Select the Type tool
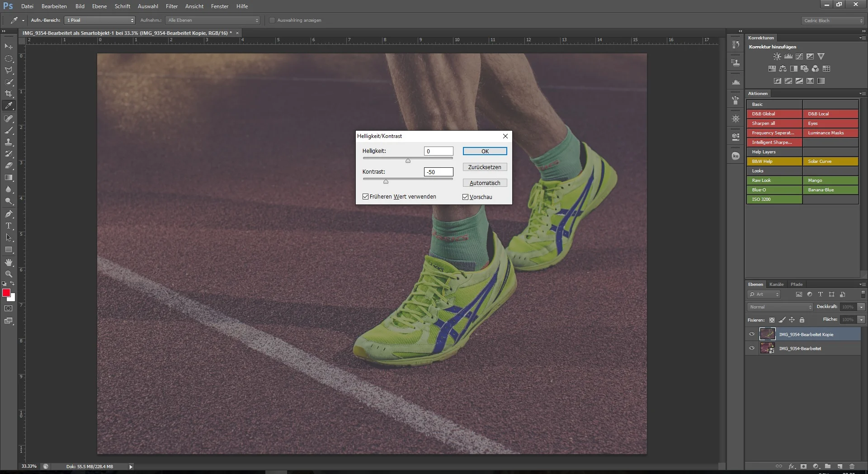The width and height of the screenshot is (868, 474). tap(9, 226)
